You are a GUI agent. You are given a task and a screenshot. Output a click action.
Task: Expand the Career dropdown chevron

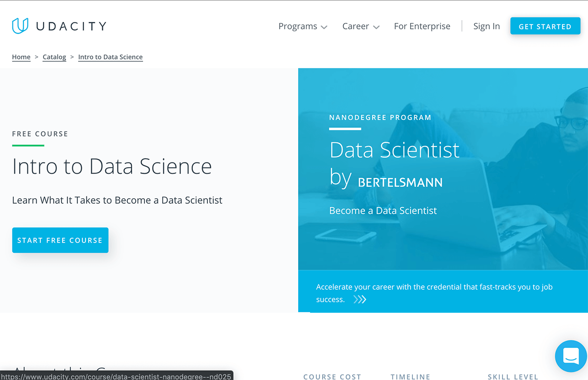pyautogui.click(x=376, y=27)
